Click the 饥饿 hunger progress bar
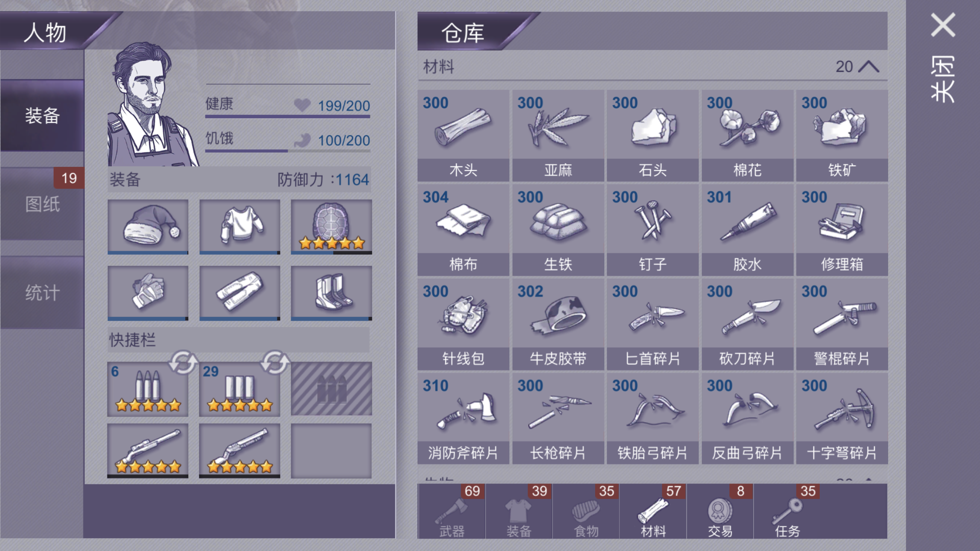Screen dimensions: 980x551 [288, 151]
